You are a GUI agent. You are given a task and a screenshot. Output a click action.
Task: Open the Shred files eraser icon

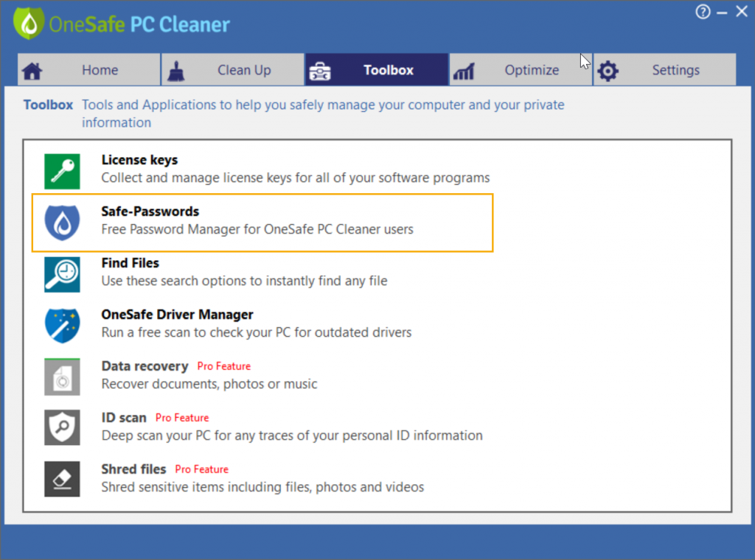click(62, 479)
